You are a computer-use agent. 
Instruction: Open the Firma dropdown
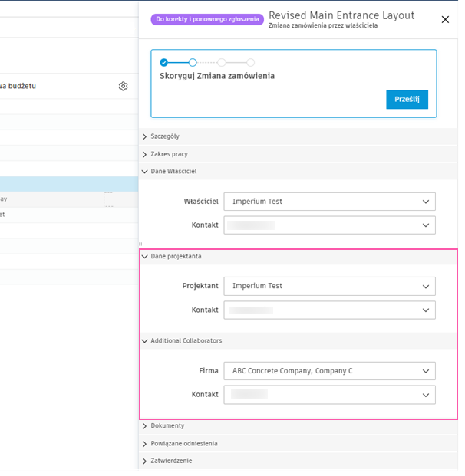coord(329,371)
